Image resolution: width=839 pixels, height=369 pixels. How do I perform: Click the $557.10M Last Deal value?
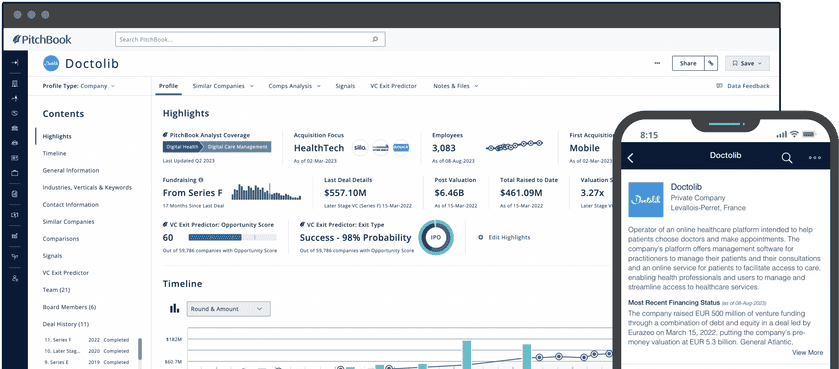(x=345, y=193)
